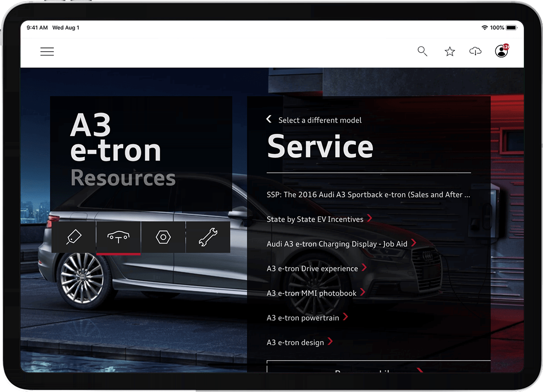Image resolution: width=543 pixels, height=392 pixels.
Task: Click red chevron beside Drive experience
Action: [364, 267]
